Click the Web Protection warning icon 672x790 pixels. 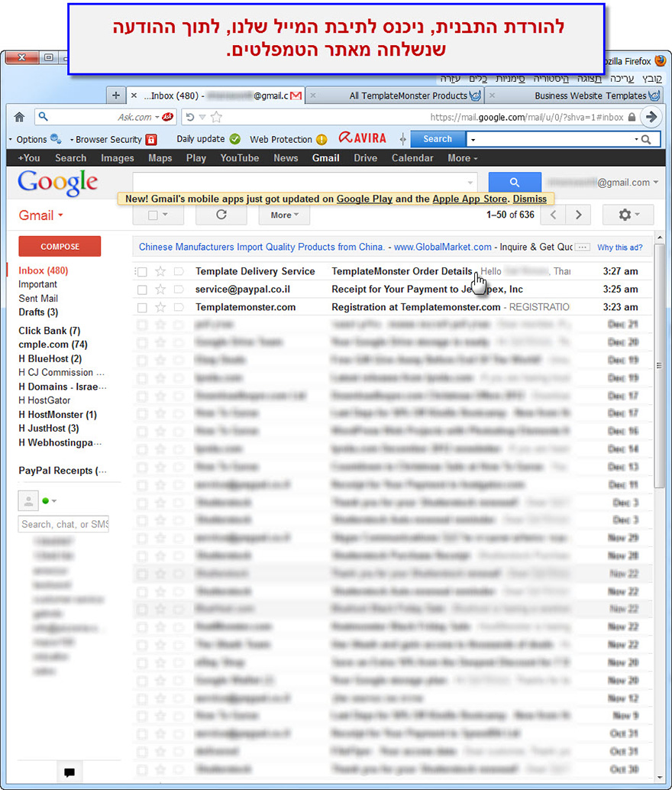(x=321, y=139)
